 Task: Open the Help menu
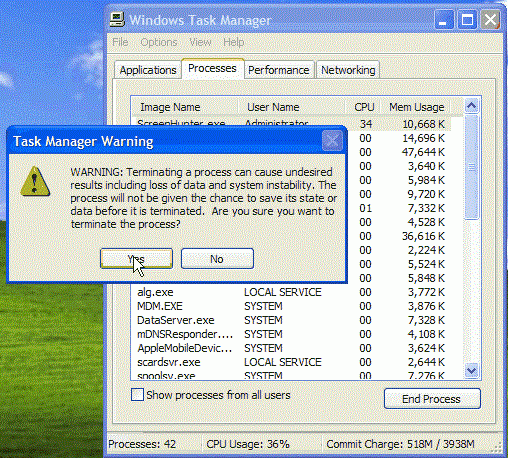pos(234,42)
